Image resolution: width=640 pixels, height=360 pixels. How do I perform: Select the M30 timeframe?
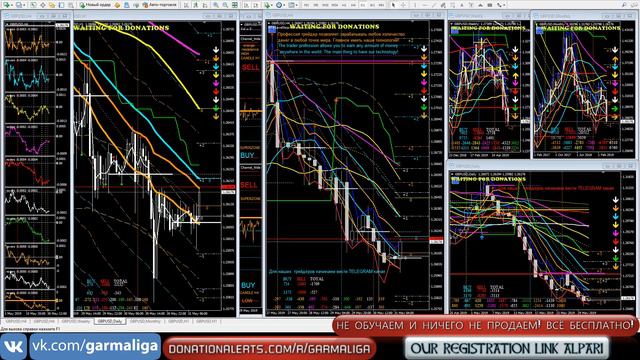coord(335,5)
